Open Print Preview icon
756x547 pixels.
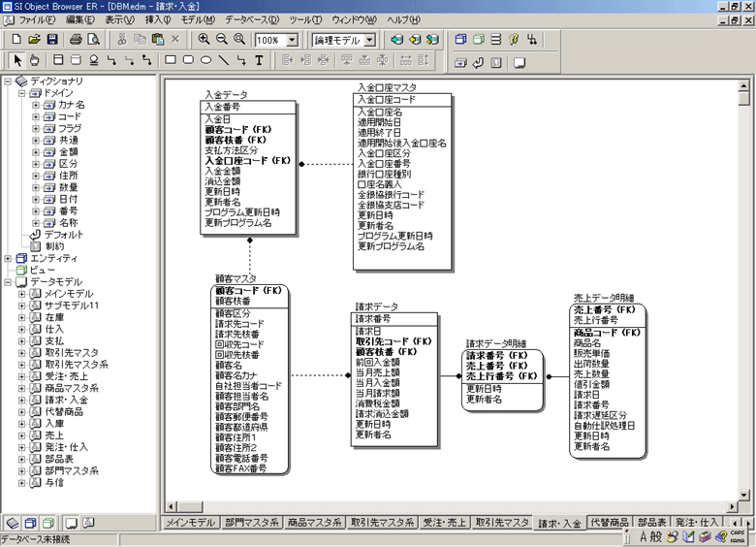tap(94, 39)
